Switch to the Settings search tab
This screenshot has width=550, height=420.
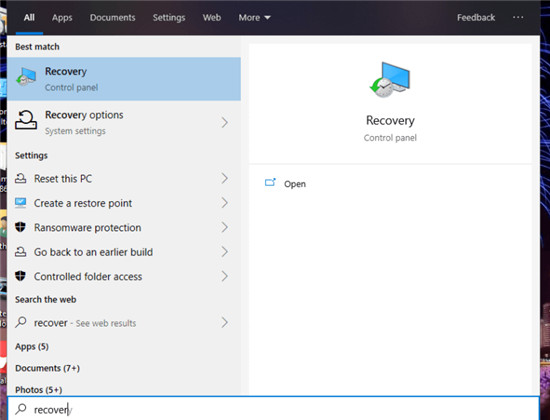coord(169,18)
